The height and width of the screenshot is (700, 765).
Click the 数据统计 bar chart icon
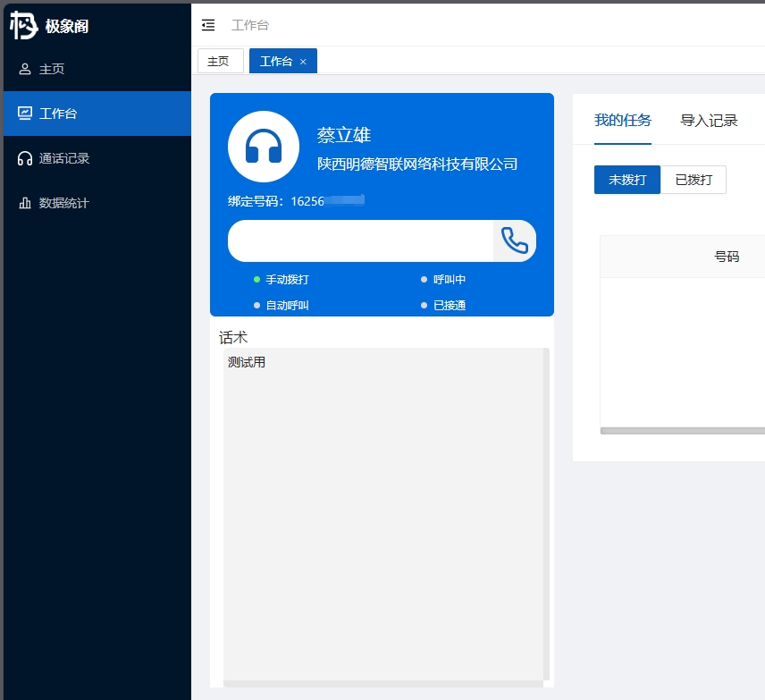pyautogui.click(x=25, y=203)
